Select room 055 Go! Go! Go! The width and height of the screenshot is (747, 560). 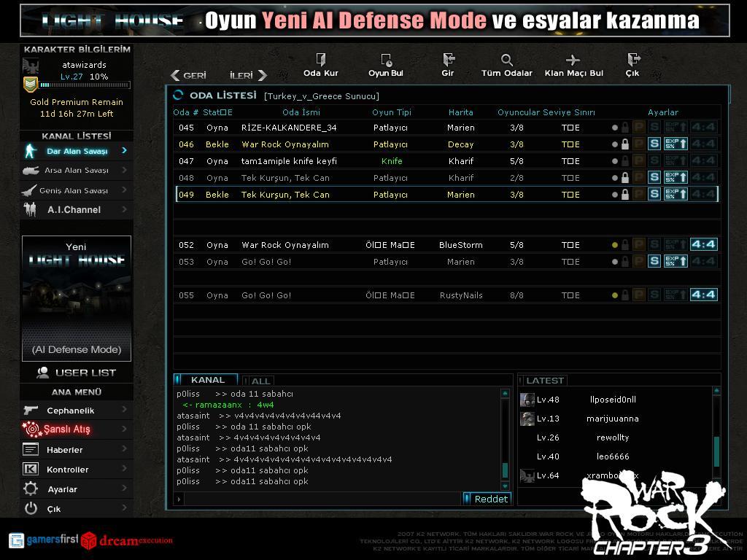click(447, 295)
